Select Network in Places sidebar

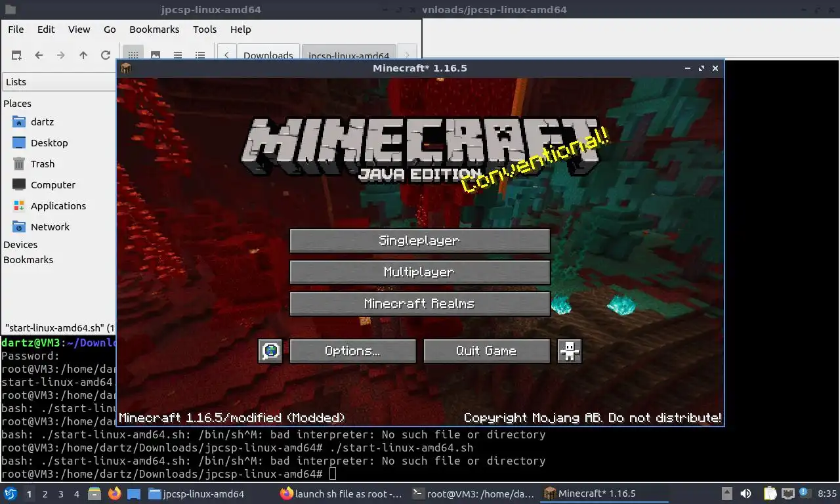tap(50, 227)
